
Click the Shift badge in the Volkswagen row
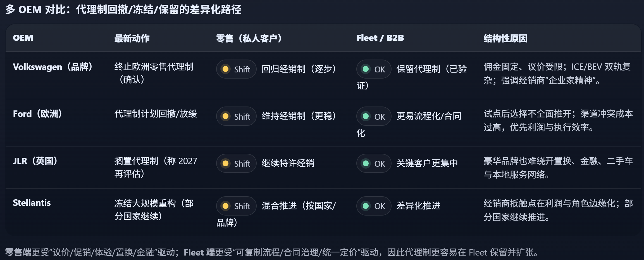coord(236,69)
